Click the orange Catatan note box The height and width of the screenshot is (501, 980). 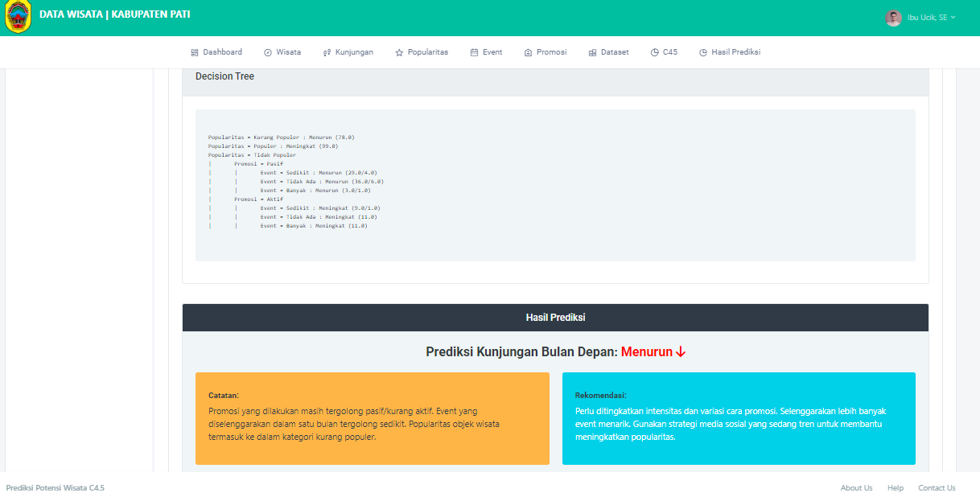[x=372, y=418]
